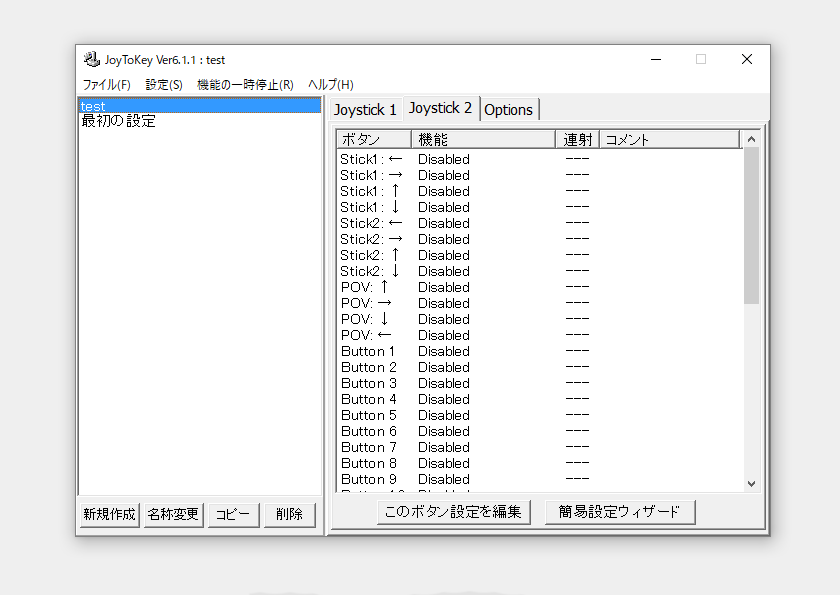Click the コピー button
Screen dimensions: 840x595
[232, 513]
